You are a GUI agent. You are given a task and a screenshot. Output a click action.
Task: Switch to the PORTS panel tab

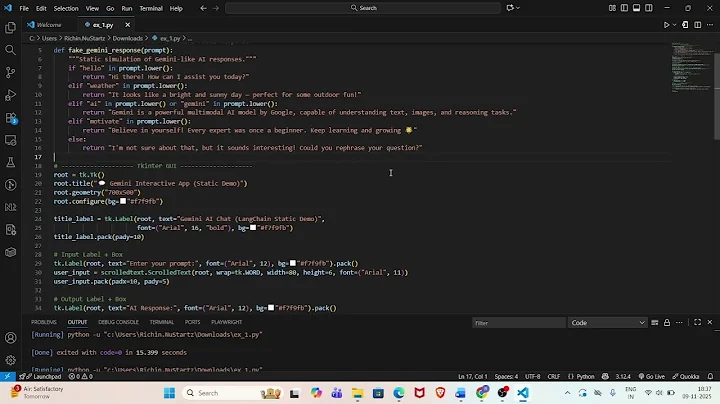192,322
